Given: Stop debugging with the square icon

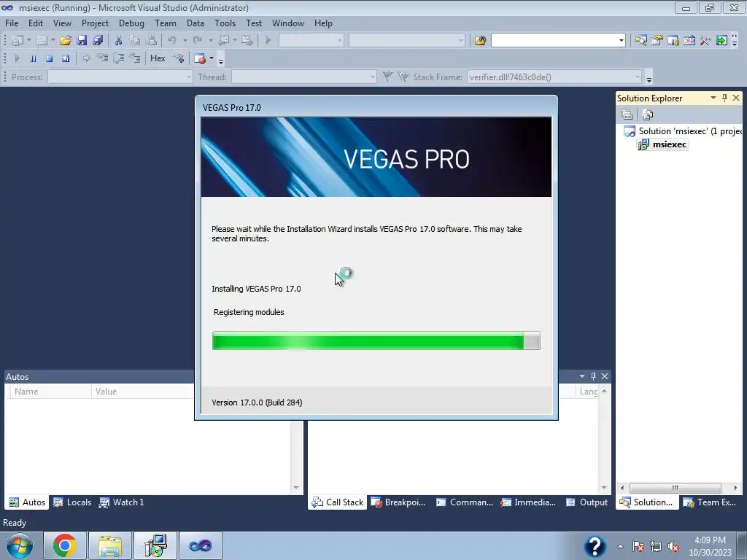Looking at the screenshot, I should click(x=49, y=58).
